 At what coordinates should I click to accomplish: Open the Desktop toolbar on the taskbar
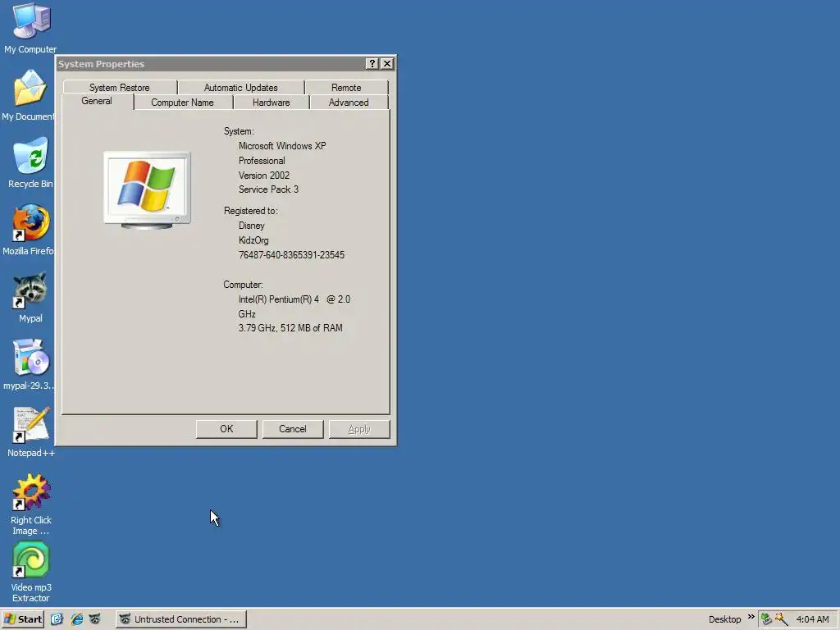pyautogui.click(x=725, y=619)
